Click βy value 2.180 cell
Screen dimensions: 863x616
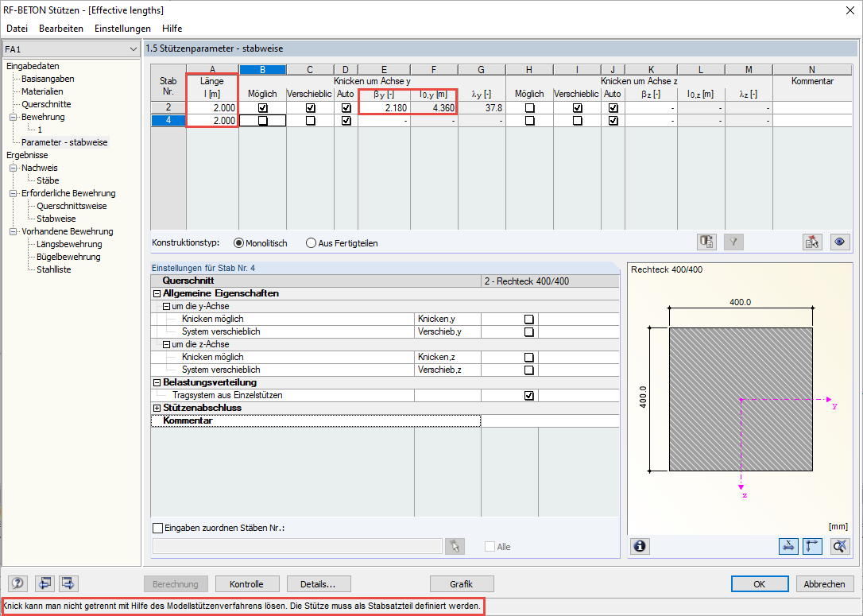click(x=384, y=108)
